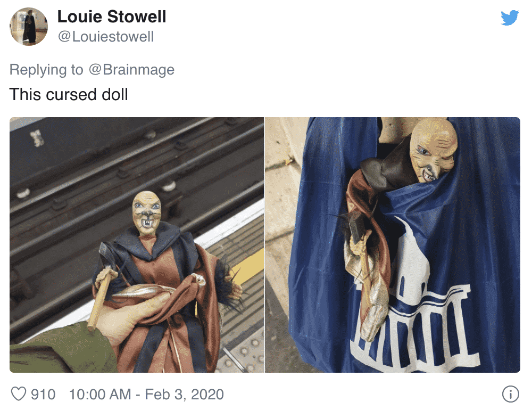532x410 pixels.
Task: Click the 'Replying to' label text
Action: point(46,70)
